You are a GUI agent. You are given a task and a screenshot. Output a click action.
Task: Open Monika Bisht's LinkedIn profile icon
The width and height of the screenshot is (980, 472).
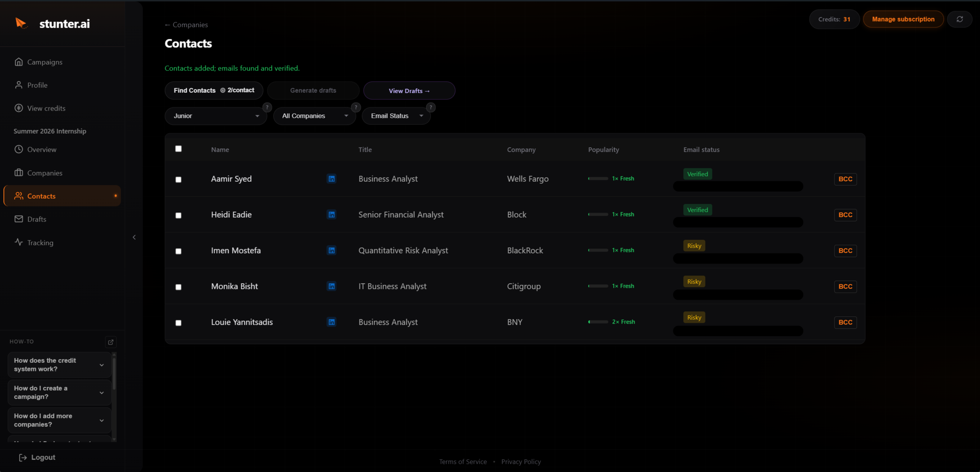coord(332,286)
